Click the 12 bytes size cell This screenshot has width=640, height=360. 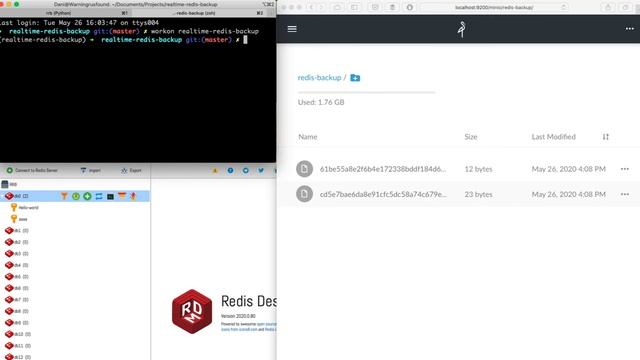(478, 169)
